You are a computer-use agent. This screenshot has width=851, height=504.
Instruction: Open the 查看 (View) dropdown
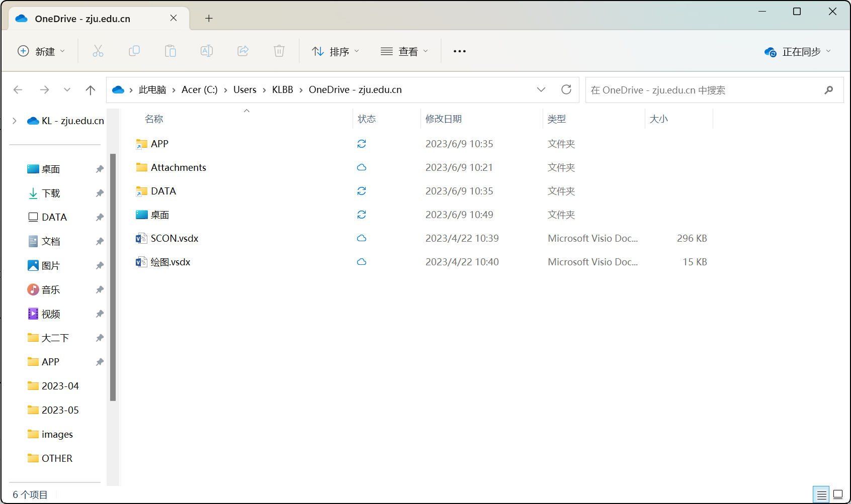pyautogui.click(x=404, y=51)
